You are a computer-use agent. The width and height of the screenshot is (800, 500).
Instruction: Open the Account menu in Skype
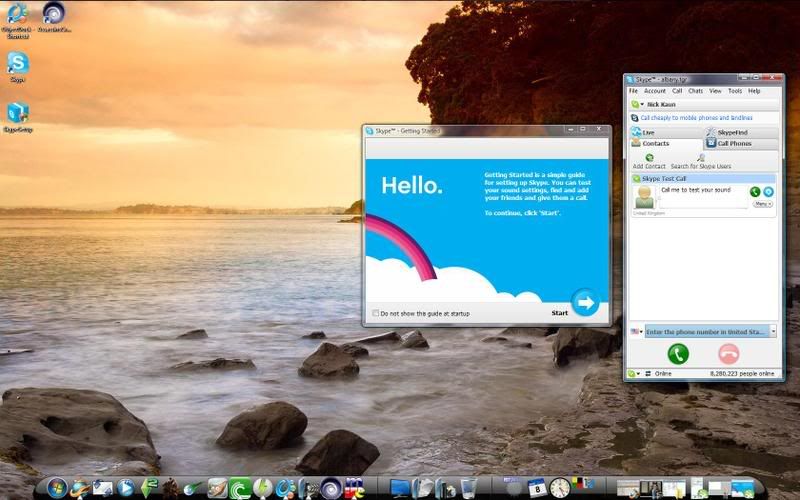(655, 91)
